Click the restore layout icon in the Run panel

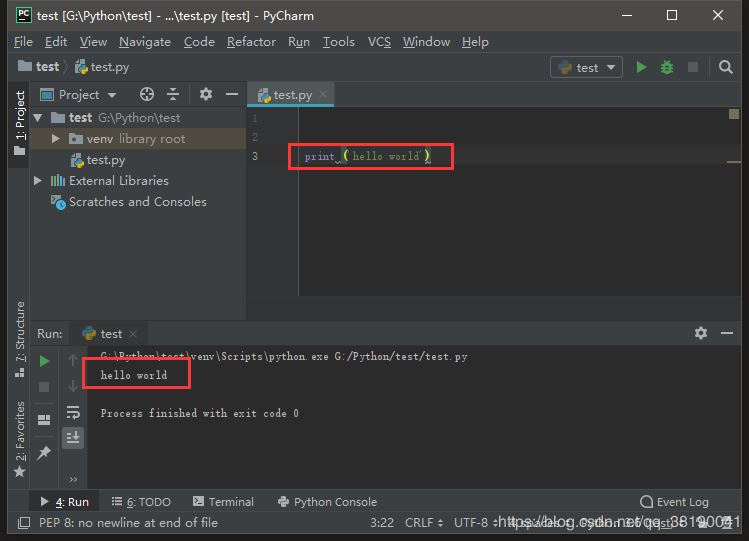(44, 420)
